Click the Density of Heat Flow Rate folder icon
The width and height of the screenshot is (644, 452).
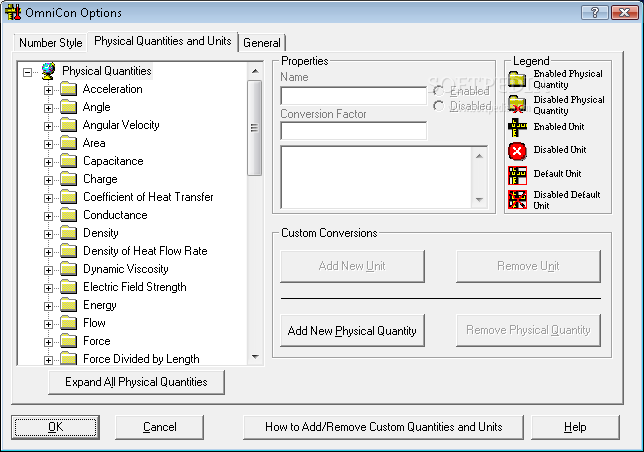(x=68, y=251)
